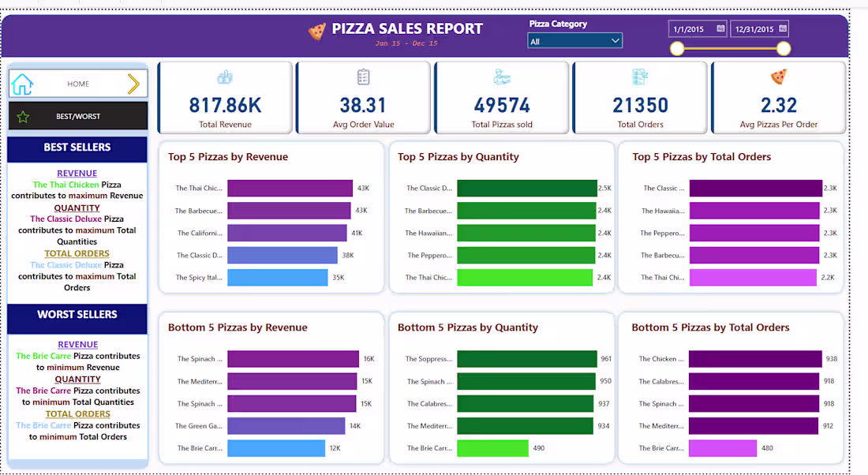The height and width of the screenshot is (475, 868).
Task: Switch to the BEST/WORST page
Action: click(77, 115)
